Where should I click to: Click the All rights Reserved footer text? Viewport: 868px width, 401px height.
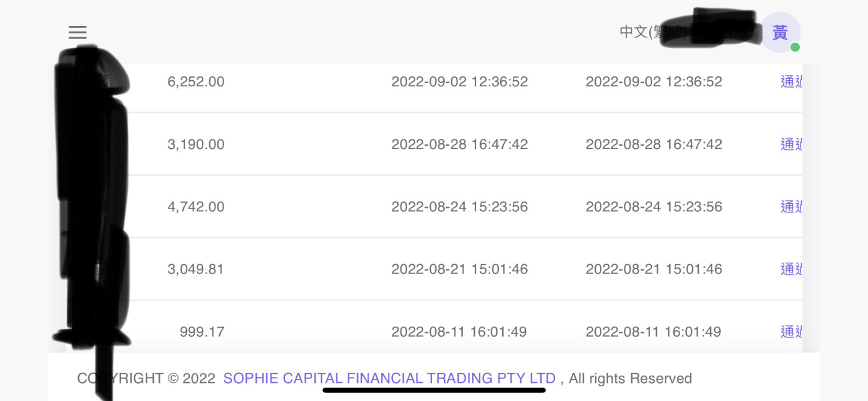630,378
